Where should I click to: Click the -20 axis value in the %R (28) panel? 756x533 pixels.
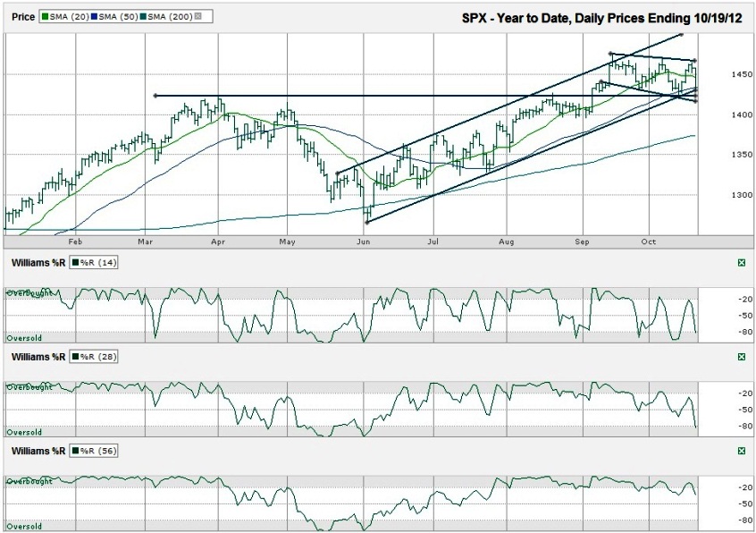745,393
